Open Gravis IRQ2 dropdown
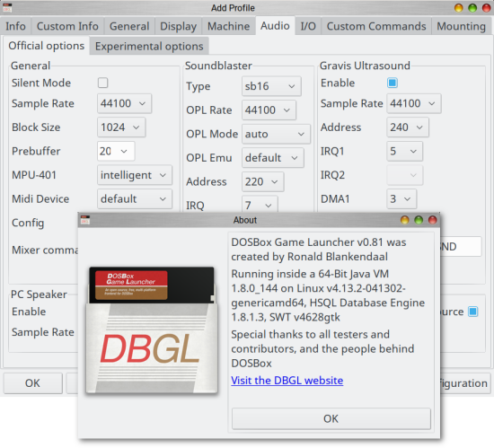This screenshot has width=494, height=448. [404, 175]
